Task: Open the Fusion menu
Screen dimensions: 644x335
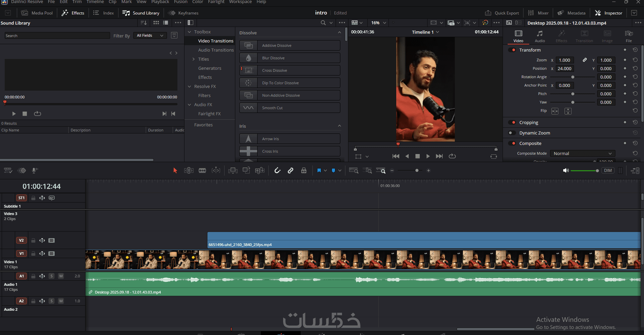Action: [181, 2]
